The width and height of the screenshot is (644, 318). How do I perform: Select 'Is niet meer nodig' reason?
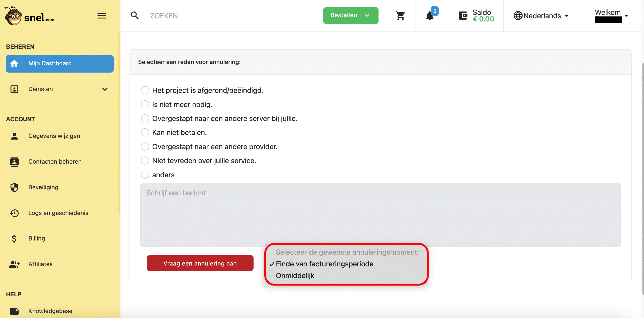pos(145,104)
